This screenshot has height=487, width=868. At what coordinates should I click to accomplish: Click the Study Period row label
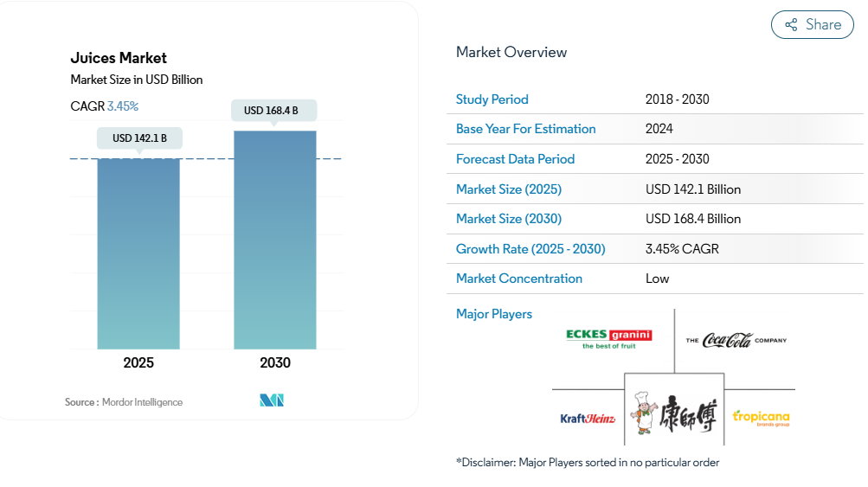tap(492, 99)
